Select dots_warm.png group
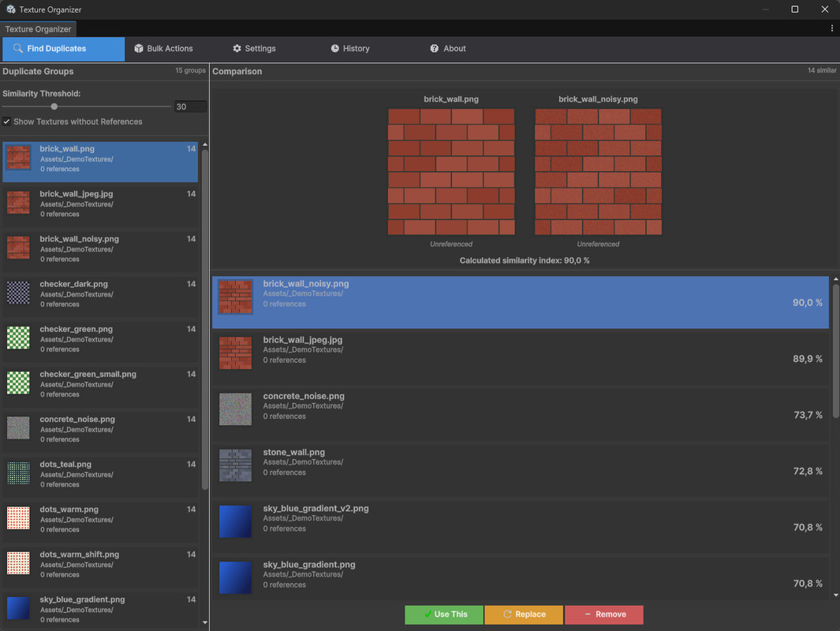 tap(100, 521)
